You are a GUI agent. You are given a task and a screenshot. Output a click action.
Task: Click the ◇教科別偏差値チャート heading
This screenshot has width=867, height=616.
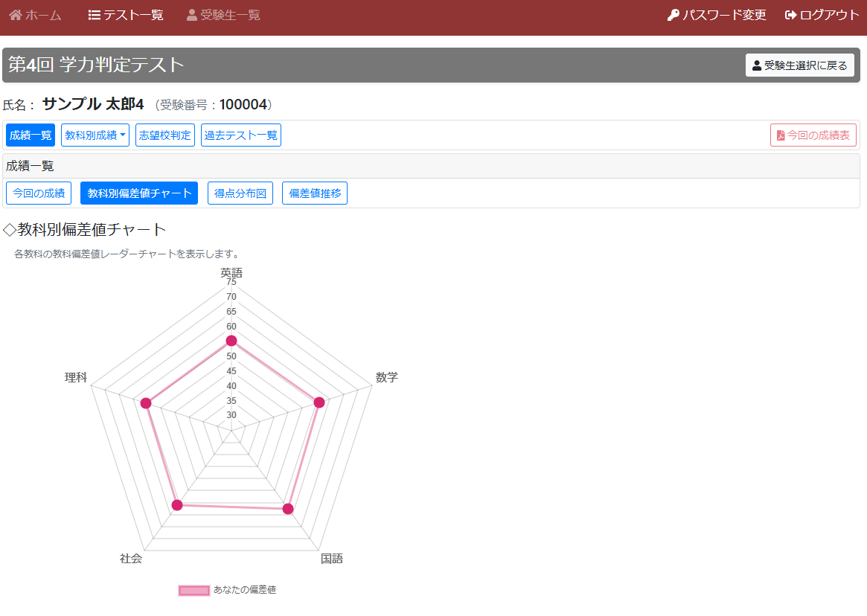click(85, 229)
